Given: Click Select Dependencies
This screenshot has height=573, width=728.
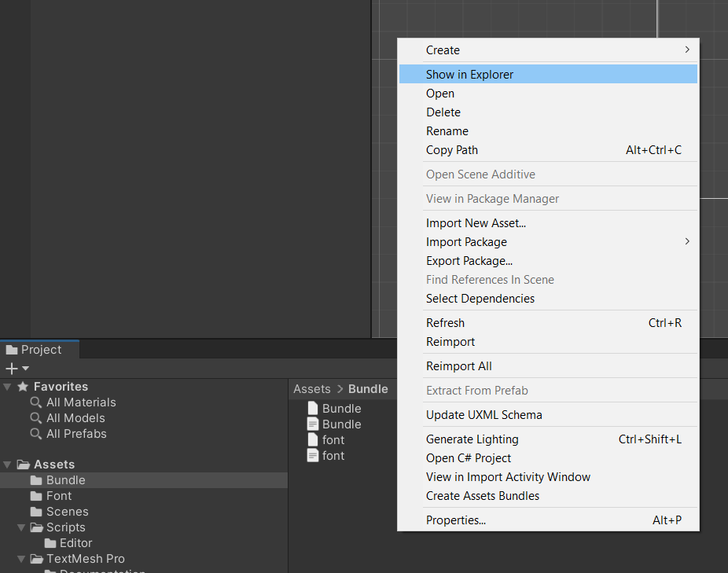Looking at the screenshot, I should tap(548, 299).
